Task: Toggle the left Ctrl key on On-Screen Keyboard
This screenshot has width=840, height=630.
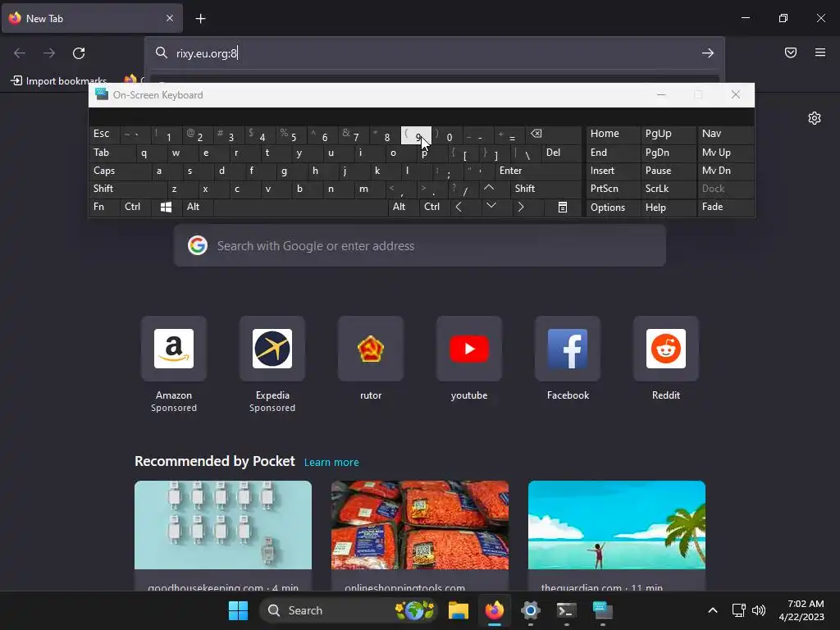Action: [x=135, y=208]
